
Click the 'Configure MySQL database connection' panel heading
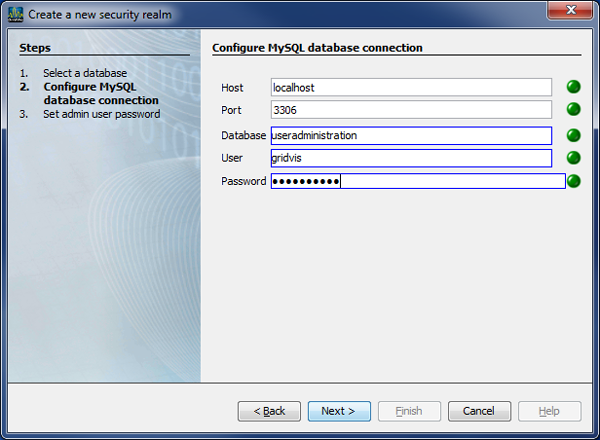coord(317,48)
